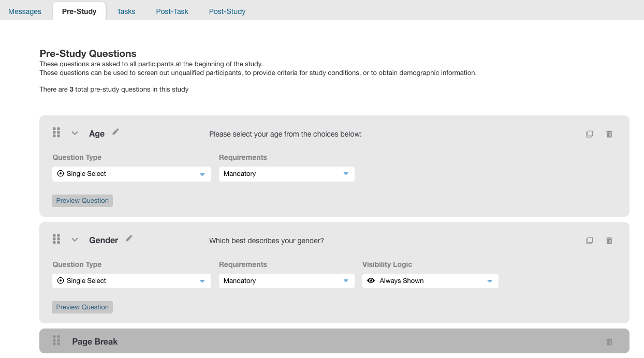
Task: Click the Gender question title
Action: 104,240
